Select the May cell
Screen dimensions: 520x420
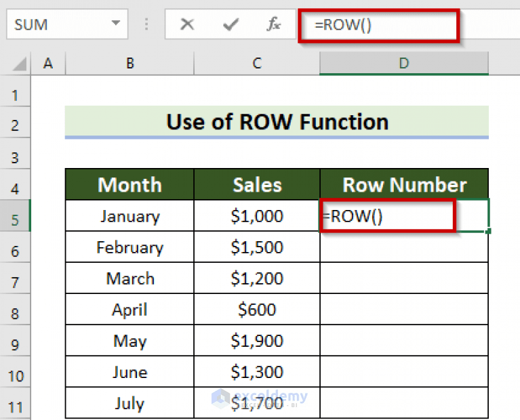coord(129,341)
